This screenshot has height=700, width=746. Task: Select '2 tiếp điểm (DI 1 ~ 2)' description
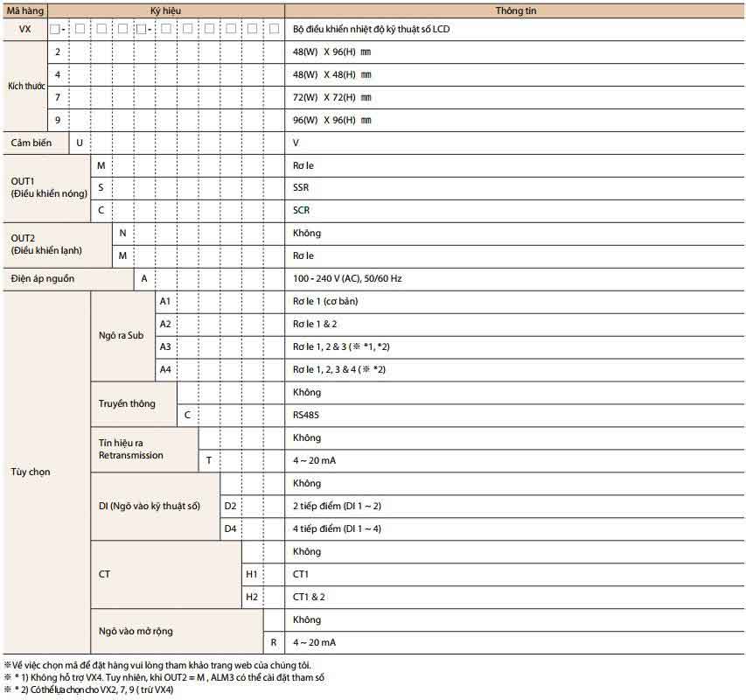pyautogui.click(x=337, y=506)
